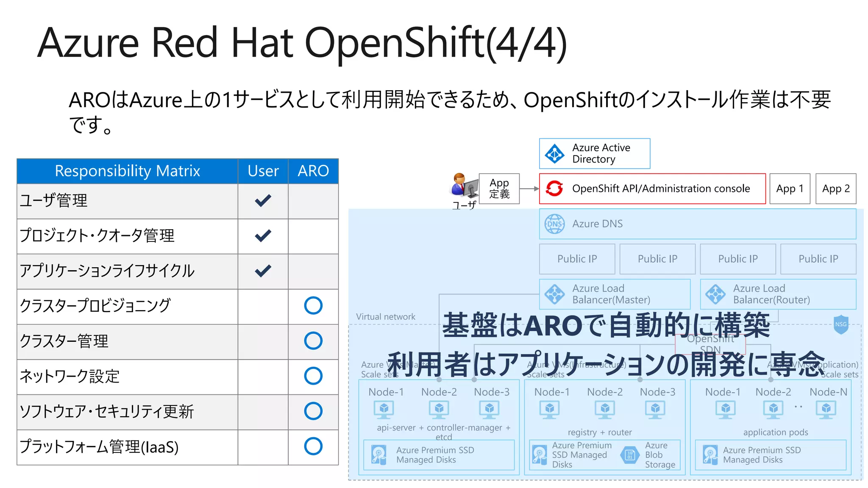Click the Azure DNS globe icon
This screenshot has height=488, width=868.
(x=554, y=224)
